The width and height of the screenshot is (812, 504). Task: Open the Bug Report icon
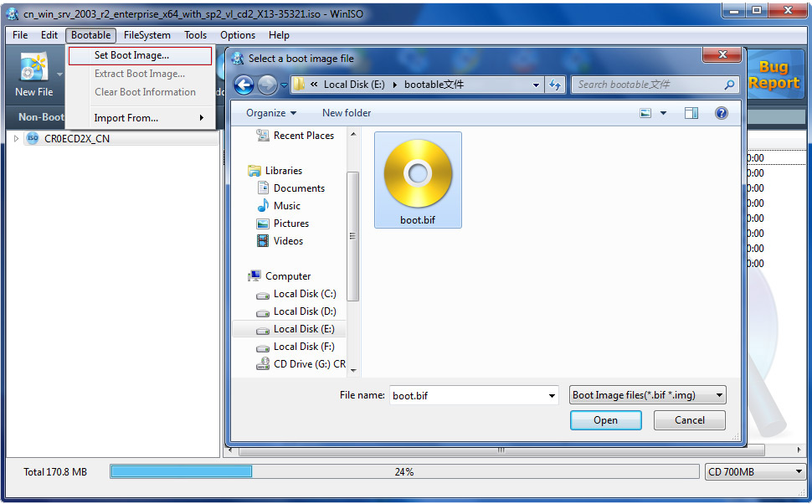click(773, 75)
